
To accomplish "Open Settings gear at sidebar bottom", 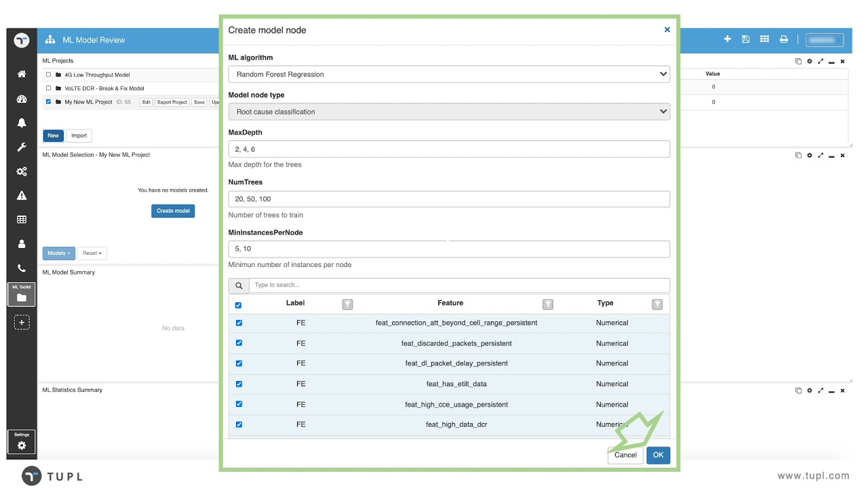I will pyautogui.click(x=22, y=442).
